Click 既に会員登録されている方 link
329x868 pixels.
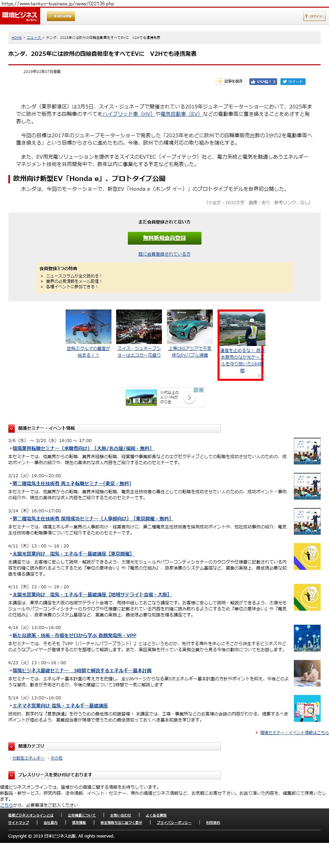coord(165,254)
